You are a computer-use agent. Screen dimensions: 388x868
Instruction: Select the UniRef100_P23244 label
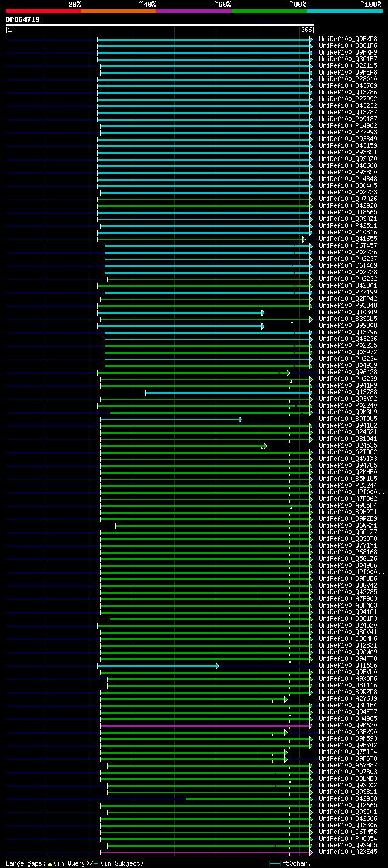348,486
